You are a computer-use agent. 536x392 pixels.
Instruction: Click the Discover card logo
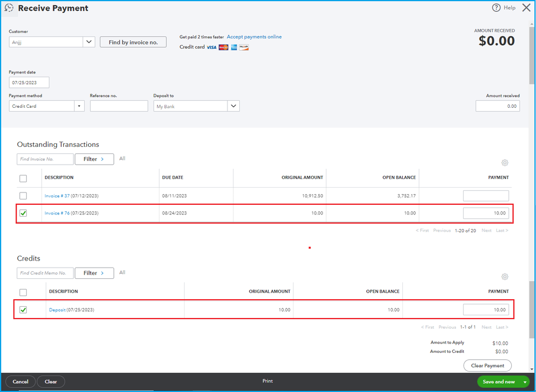coord(244,47)
